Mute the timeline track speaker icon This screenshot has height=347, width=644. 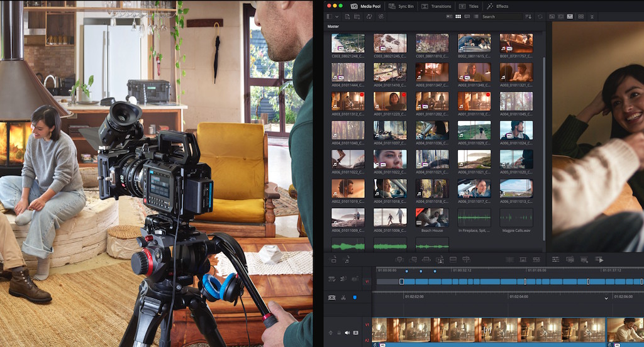click(x=347, y=333)
